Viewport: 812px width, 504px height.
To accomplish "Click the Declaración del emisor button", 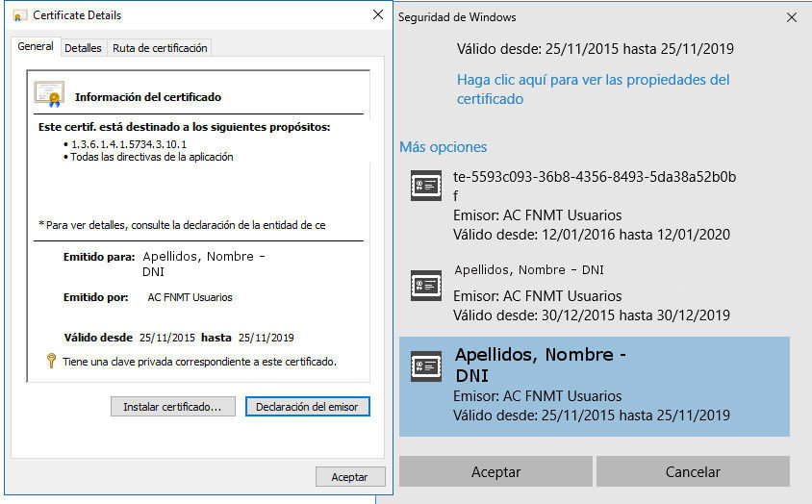I will click(307, 407).
